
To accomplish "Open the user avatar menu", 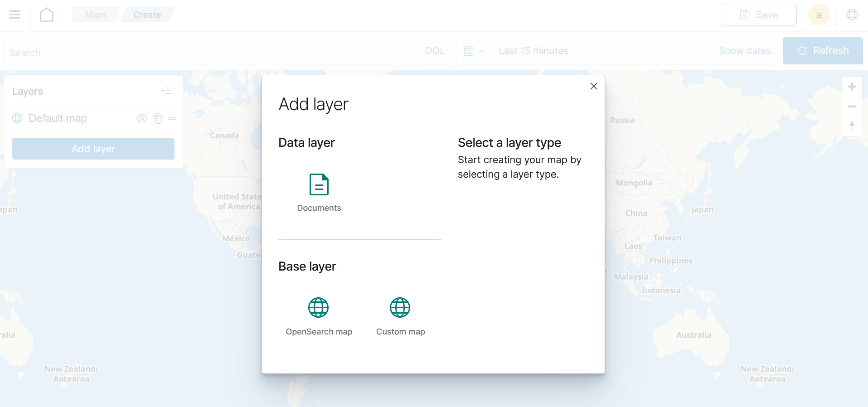I will click(819, 15).
